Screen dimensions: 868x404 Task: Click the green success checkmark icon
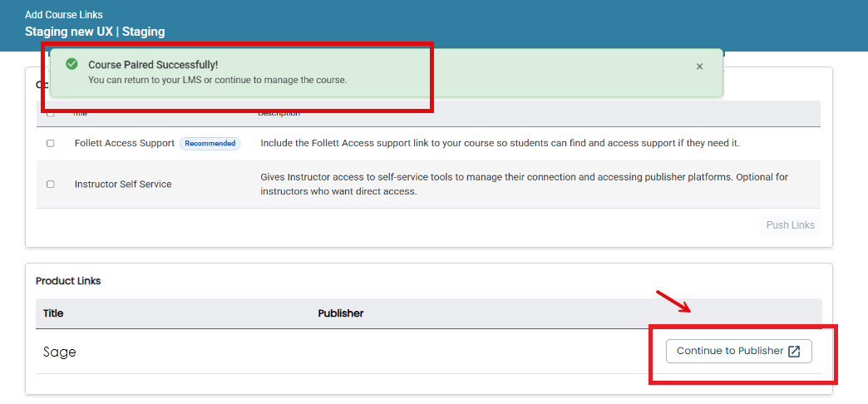coord(72,64)
